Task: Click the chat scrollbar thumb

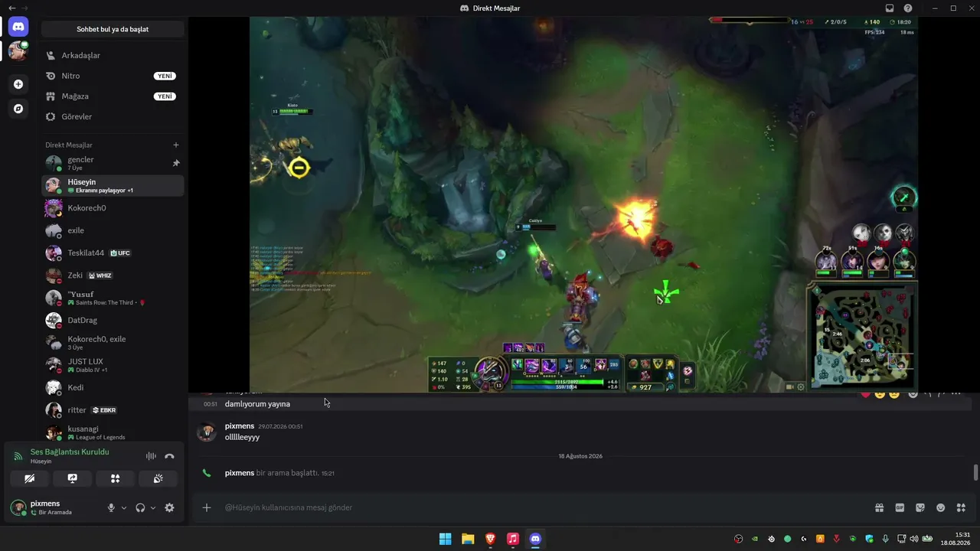Action: [975, 472]
